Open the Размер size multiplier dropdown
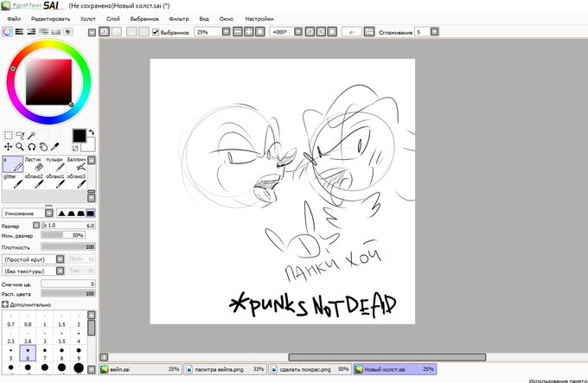This screenshot has width=588, height=383. pos(36,226)
